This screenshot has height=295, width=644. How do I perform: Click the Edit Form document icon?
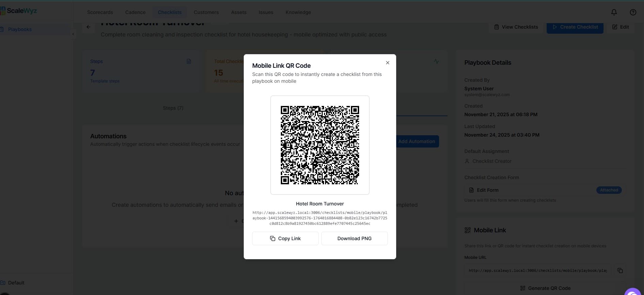point(471,190)
